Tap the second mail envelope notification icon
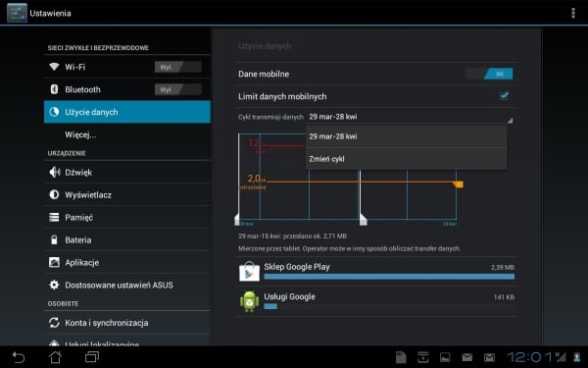Screen dimensions: 588x368 tap(489, 357)
